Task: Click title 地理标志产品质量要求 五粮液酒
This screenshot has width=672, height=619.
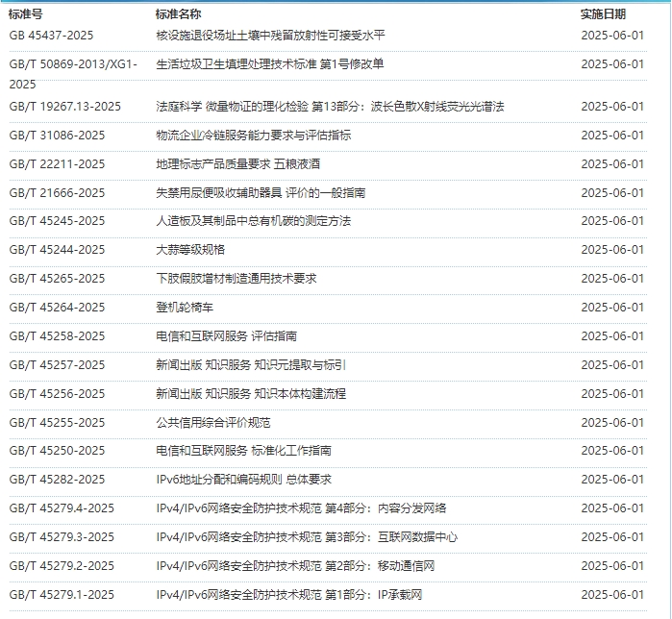Action: pyautogui.click(x=237, y=163)
